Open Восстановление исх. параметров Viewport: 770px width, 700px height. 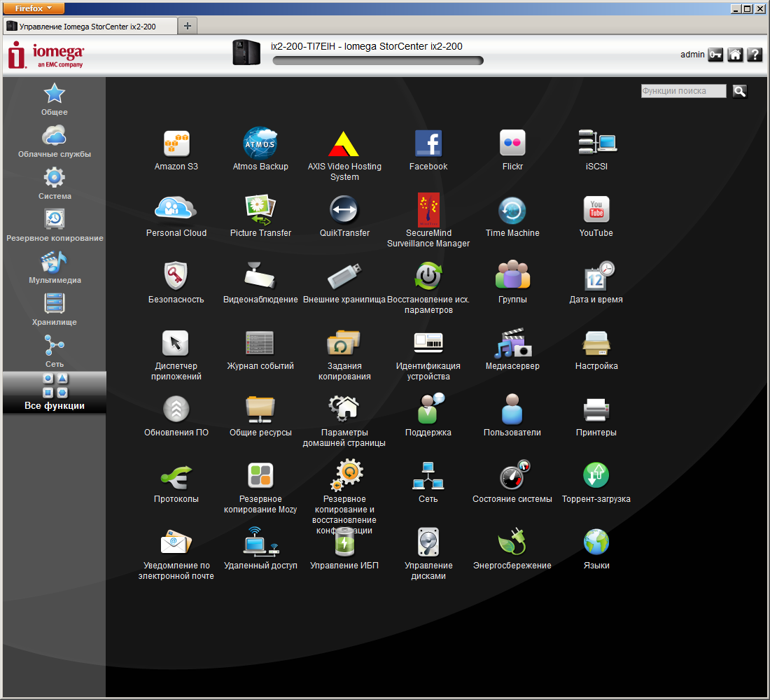[428, 276]
